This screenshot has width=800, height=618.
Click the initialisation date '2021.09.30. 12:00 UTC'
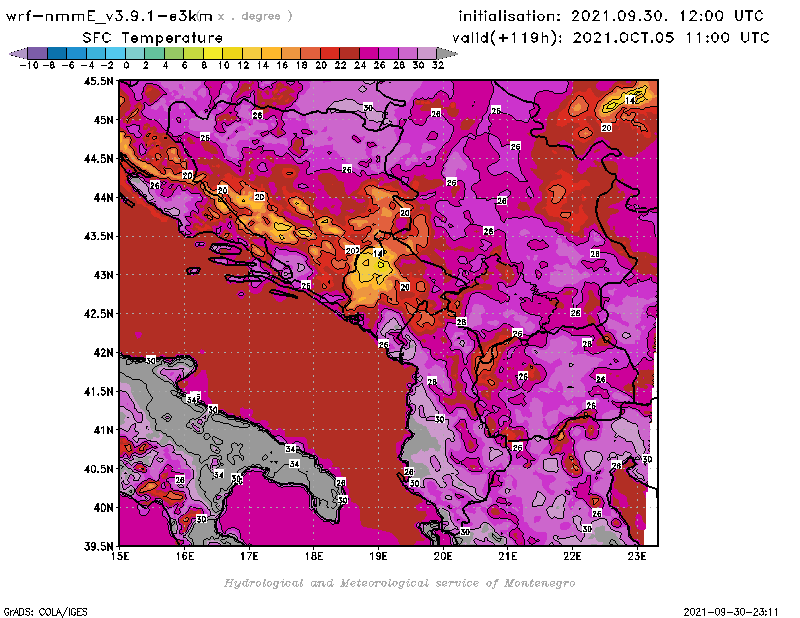[667, 16]
